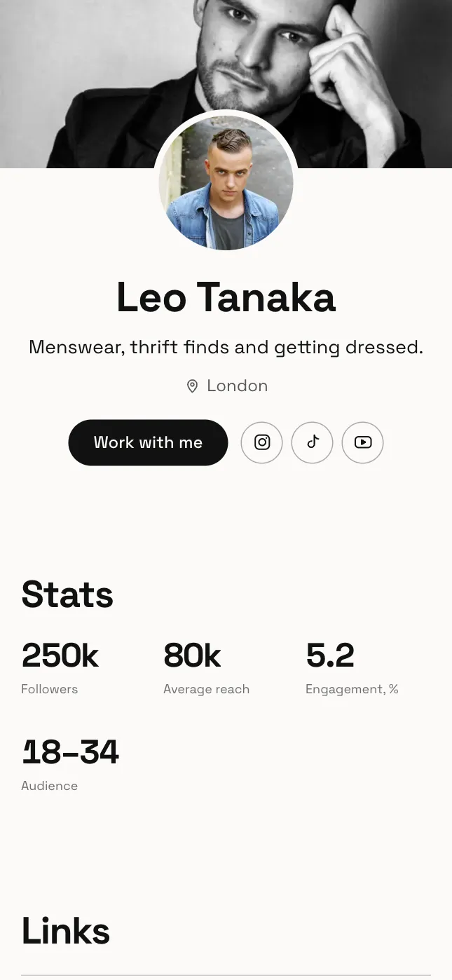Click the Engagement, % label
The height and width of the screenshot is (980, 452).
click(352, 689)
